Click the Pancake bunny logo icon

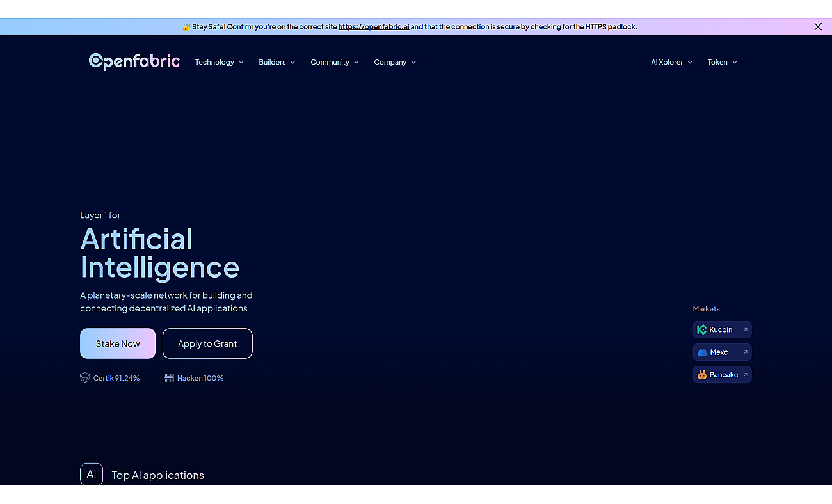coord(702,375)
